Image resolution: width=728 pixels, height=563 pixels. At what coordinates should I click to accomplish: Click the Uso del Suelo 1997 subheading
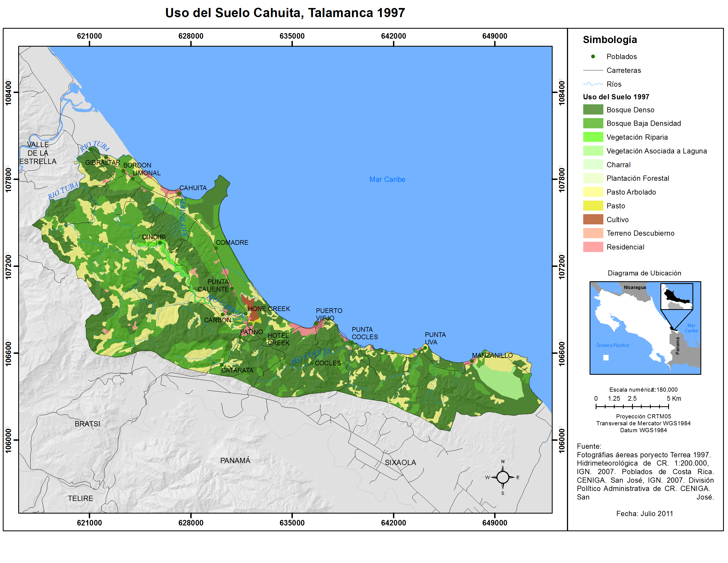616,97
